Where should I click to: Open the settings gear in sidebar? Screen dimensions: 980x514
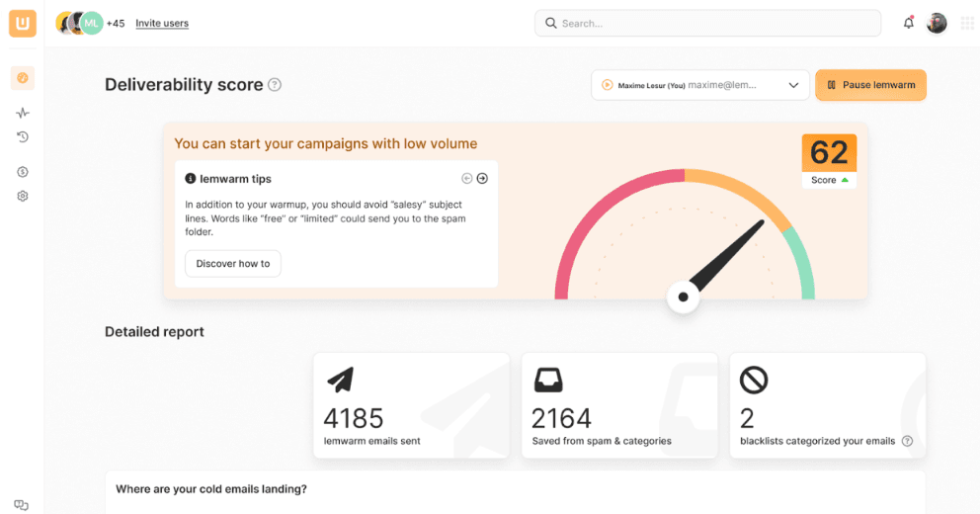click(23, 196)
